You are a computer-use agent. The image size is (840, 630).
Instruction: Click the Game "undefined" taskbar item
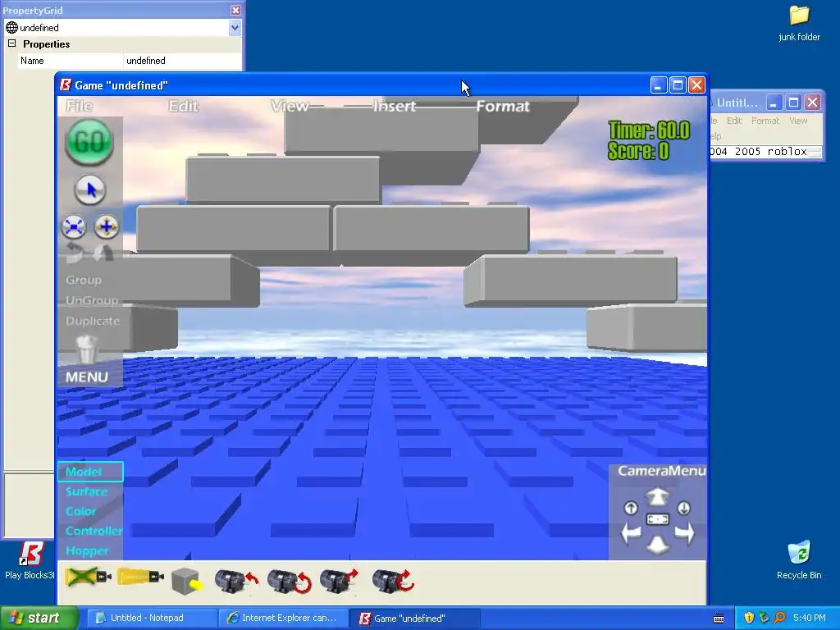click(x=414, y=619)
